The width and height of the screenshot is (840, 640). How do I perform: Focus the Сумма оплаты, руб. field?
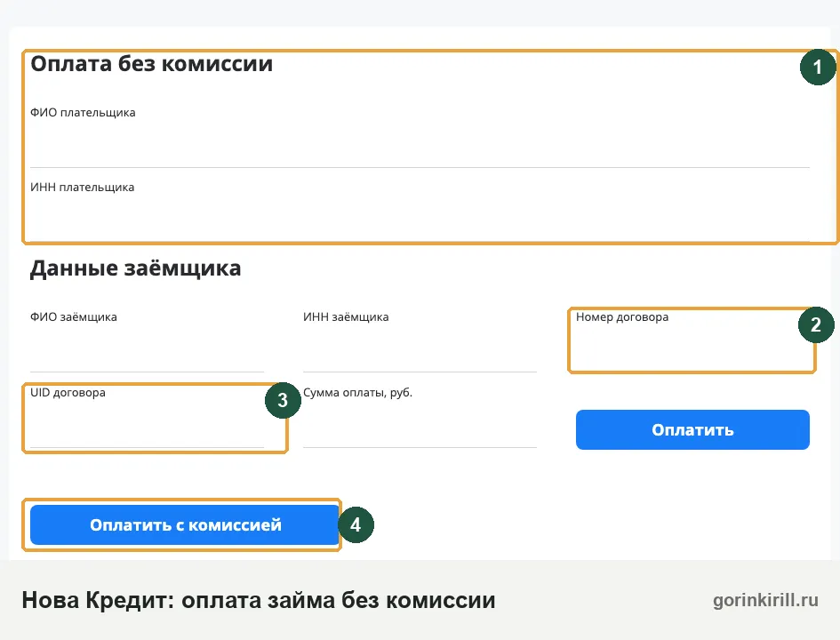pos(420,425)
